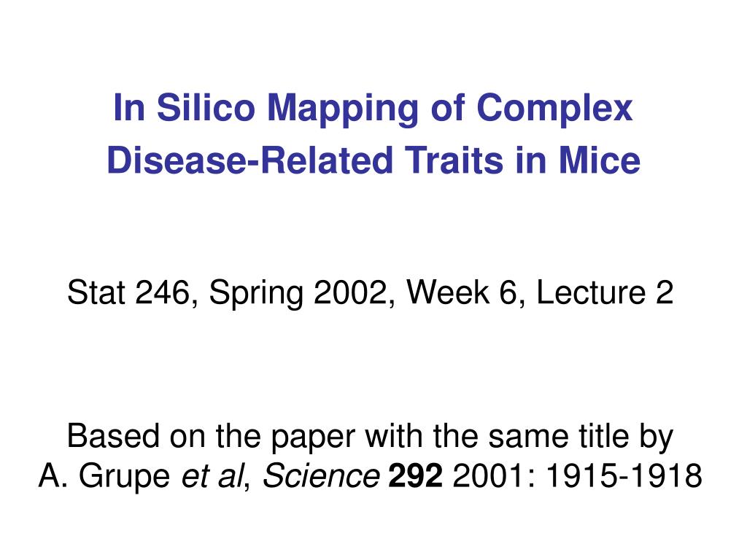Click the line 'Based on the paper with the same title by'

click(370, 437)
